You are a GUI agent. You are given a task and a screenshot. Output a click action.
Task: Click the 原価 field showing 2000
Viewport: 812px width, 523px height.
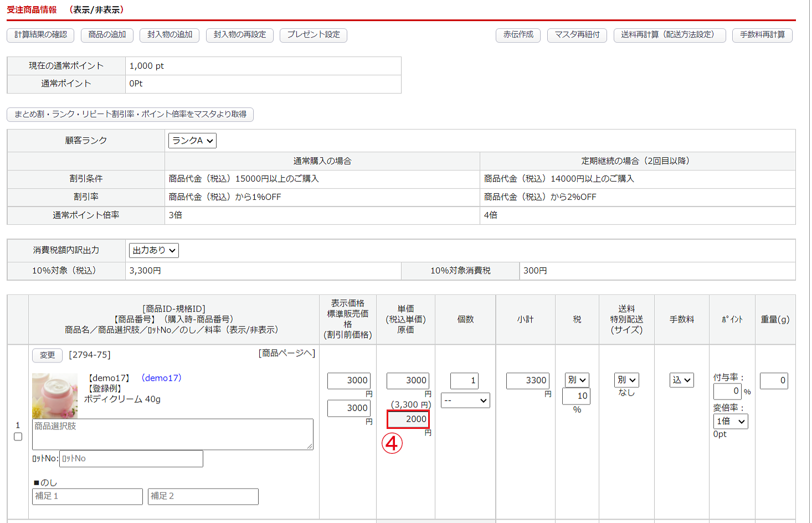point(408,420)
